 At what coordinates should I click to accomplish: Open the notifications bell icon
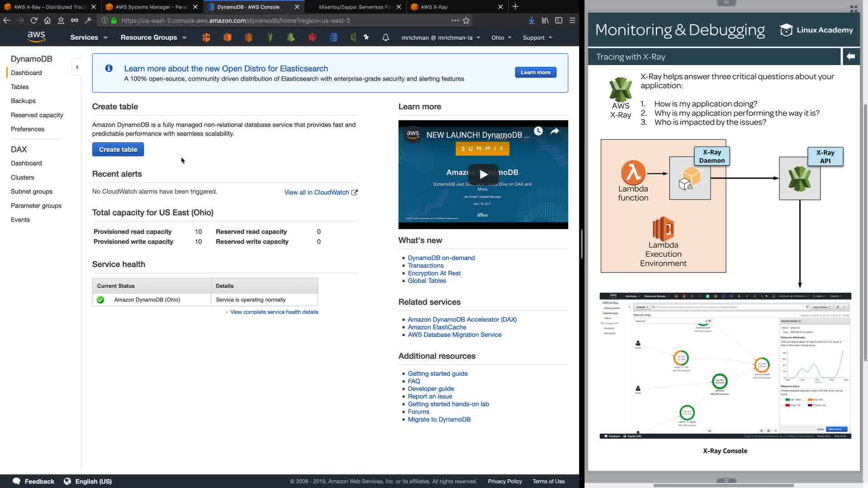pos(386,38)
